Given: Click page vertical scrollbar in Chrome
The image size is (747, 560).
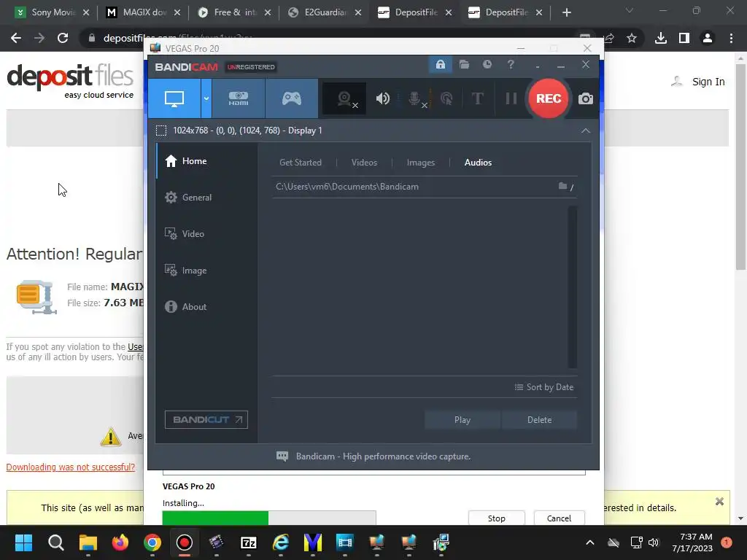Looking at the screenshot, I should [740, 167].
